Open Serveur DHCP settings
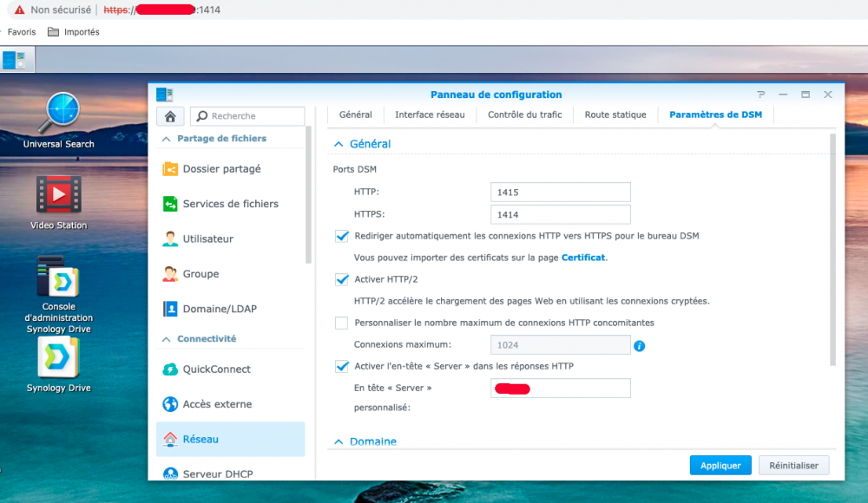The width and height of the screenshot is (868, 503). 230,473
